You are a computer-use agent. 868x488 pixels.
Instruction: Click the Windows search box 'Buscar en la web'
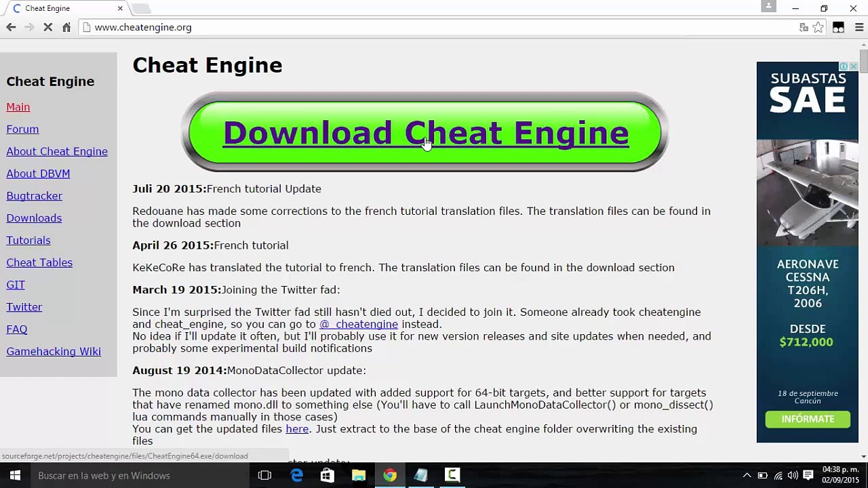tap(140, 475)
